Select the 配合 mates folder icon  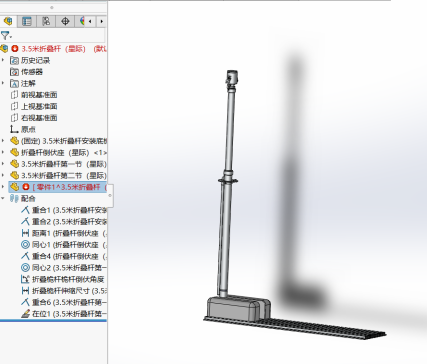point(14,199)
